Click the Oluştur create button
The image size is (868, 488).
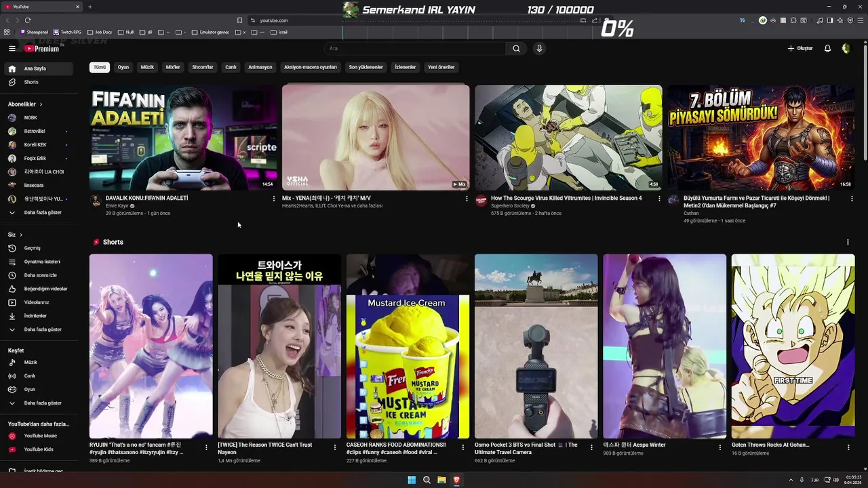pyautogui.click(x=800, y=48)
